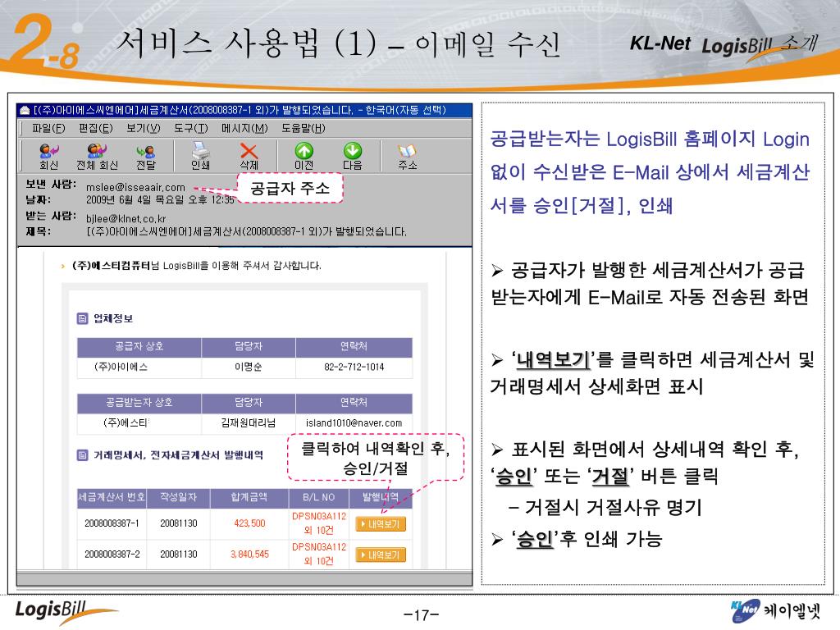Screen dimensions: 840x630
Task: Open the 도구(T) menu
Action: pos(190,128)
